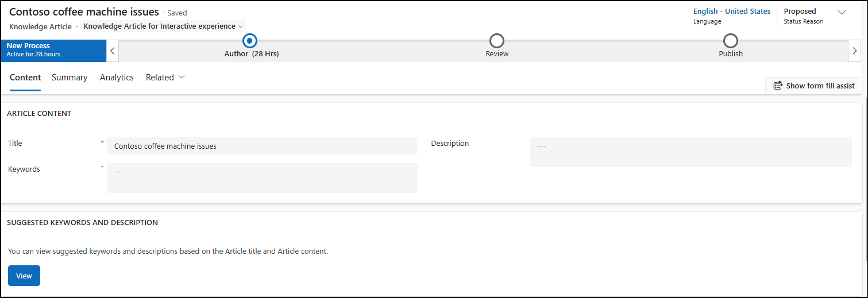Click the form fill assist icon
This screenshot has height=298, width=868.
pos(778,86)
